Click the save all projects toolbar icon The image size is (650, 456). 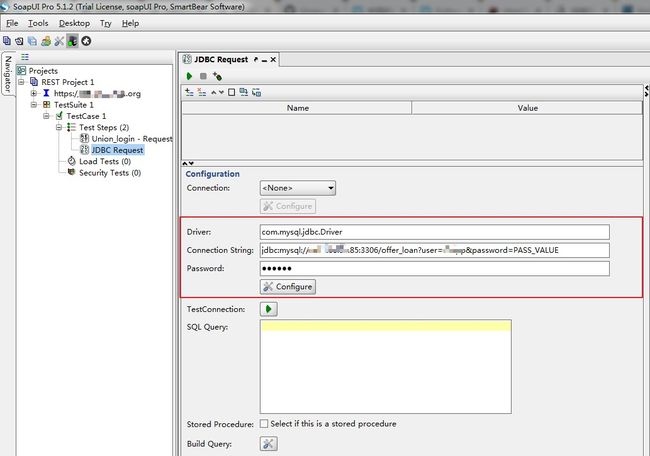point(32,41)
